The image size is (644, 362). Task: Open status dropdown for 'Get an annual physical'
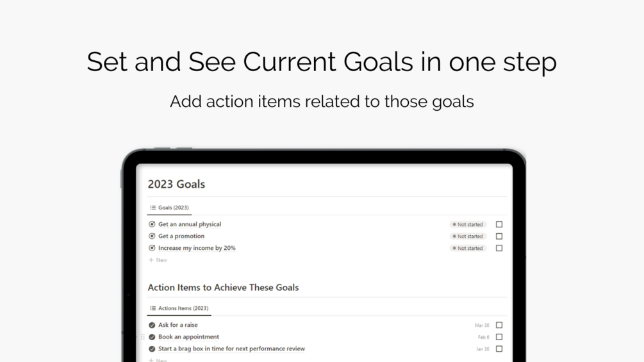pyautogui.click(x=468, y=225)
